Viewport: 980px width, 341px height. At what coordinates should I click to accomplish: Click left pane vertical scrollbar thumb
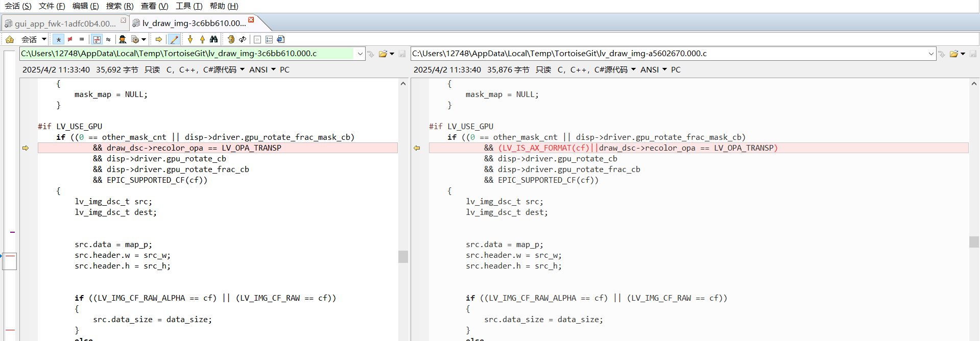coord(403,256)
